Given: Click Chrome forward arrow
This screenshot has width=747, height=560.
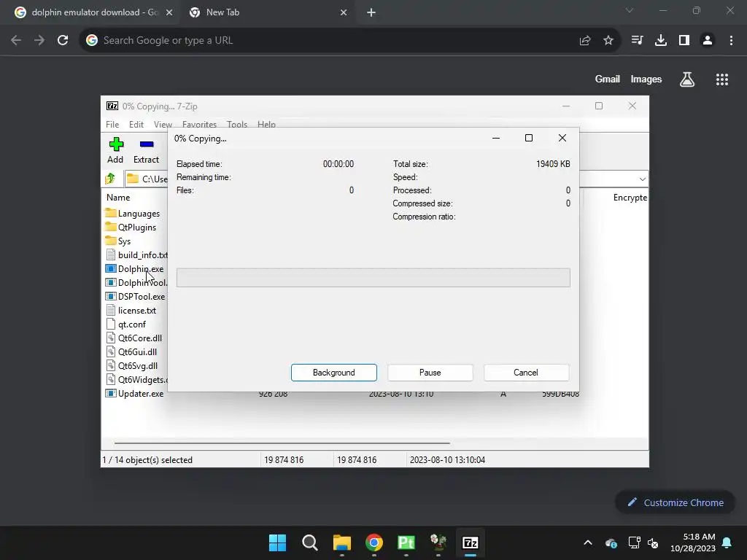Looking at the screenshot, I should tap(39, 41).
